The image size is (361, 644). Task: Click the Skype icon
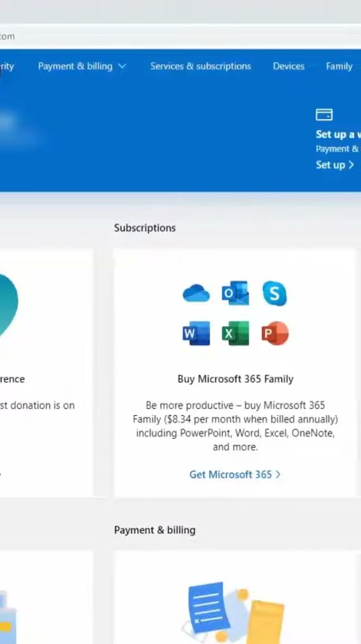pos(275,293)
